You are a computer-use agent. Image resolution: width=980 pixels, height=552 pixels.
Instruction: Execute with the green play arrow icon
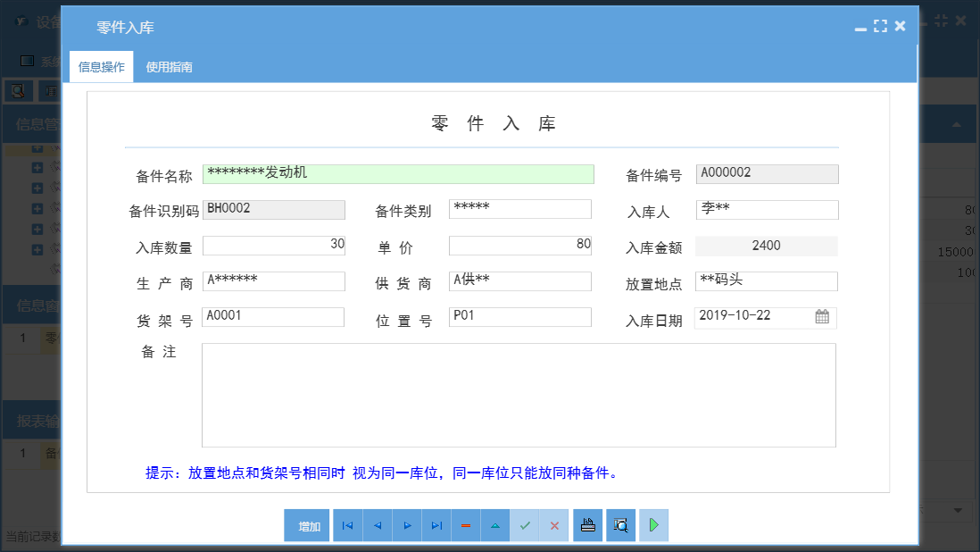(652, 525)
